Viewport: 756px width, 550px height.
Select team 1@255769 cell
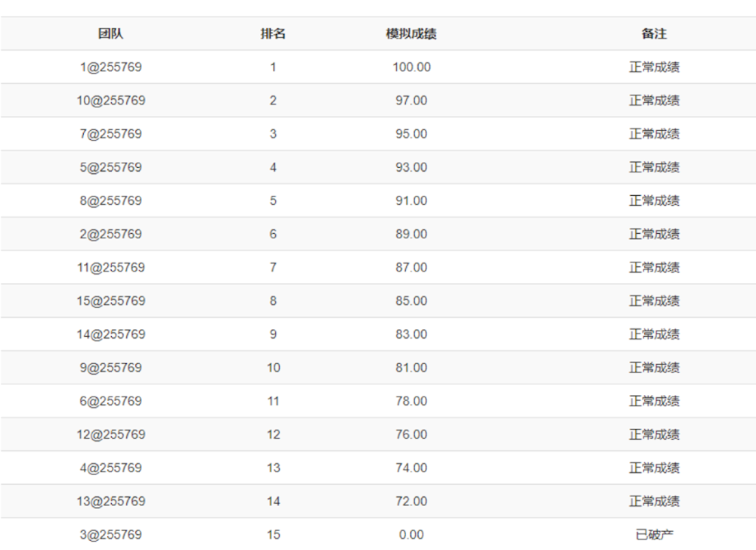click(110, 67)
